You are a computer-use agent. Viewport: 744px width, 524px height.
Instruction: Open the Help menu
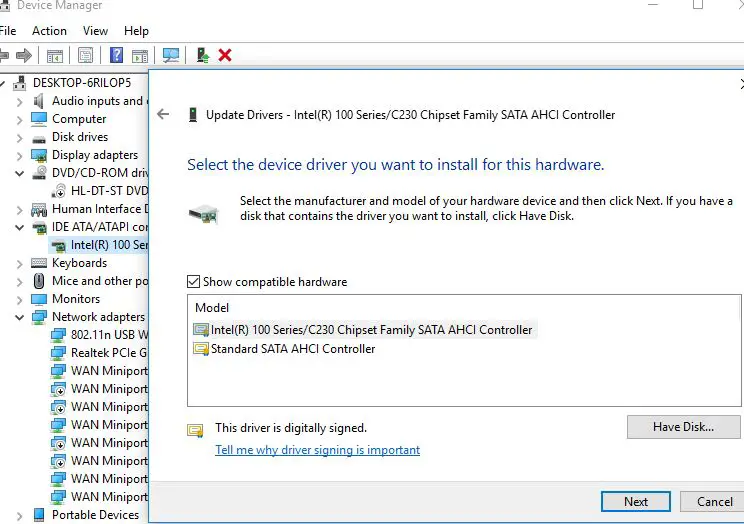pyautogui.click(x=136, y=31)
